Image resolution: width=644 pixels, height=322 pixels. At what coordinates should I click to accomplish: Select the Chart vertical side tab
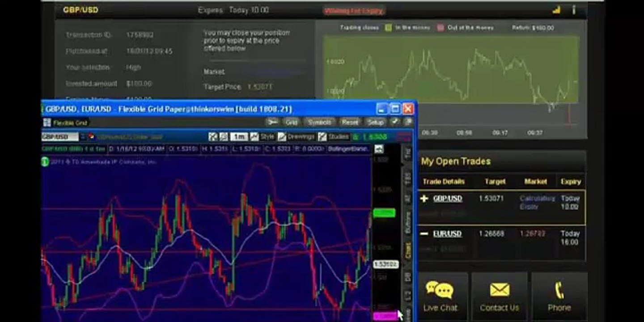(x=407, y=251)
